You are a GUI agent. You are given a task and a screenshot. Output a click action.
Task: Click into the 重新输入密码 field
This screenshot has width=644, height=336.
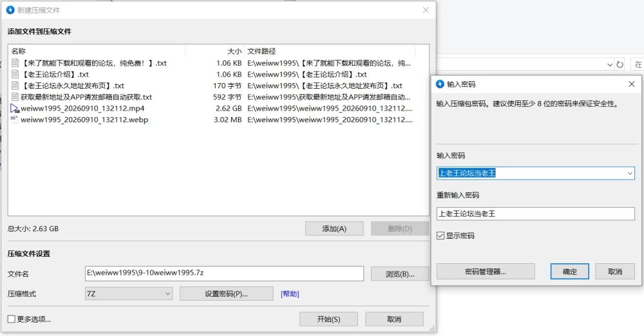pos(536,214)
